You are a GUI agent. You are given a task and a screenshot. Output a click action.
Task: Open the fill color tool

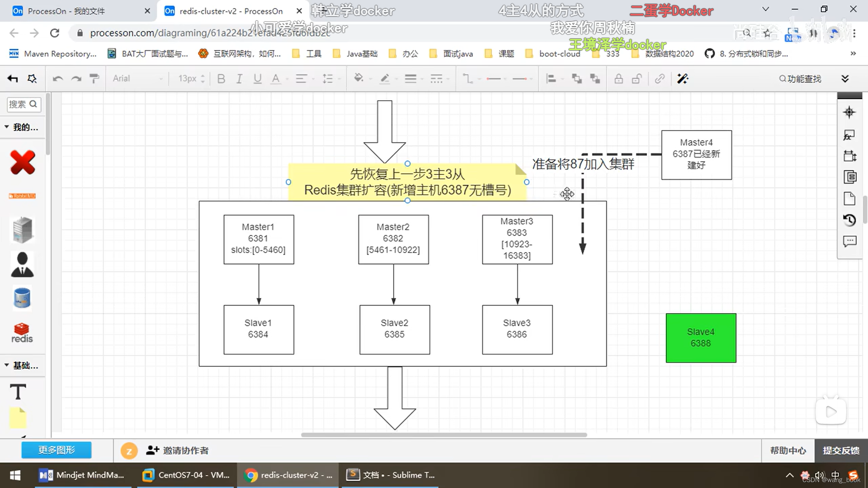359,78
